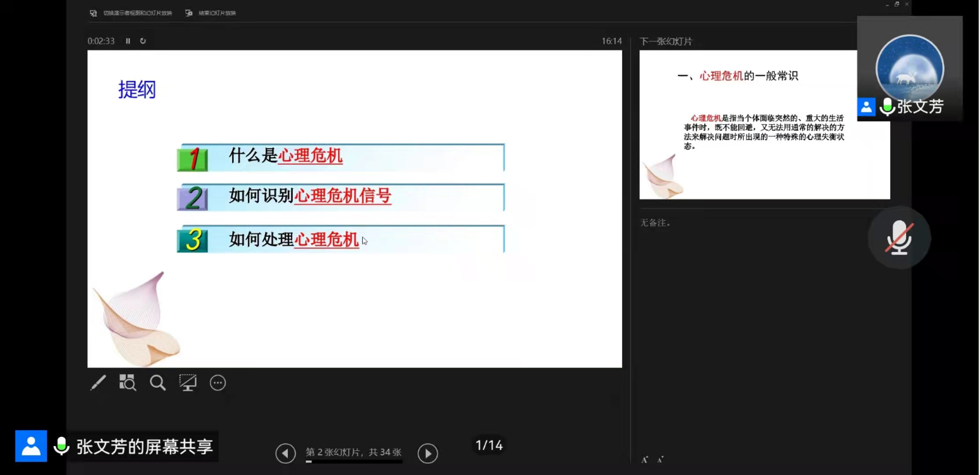Click the zoom into slide magnifier
This screenshot has width=980, height=475.
tap(158, 383)
